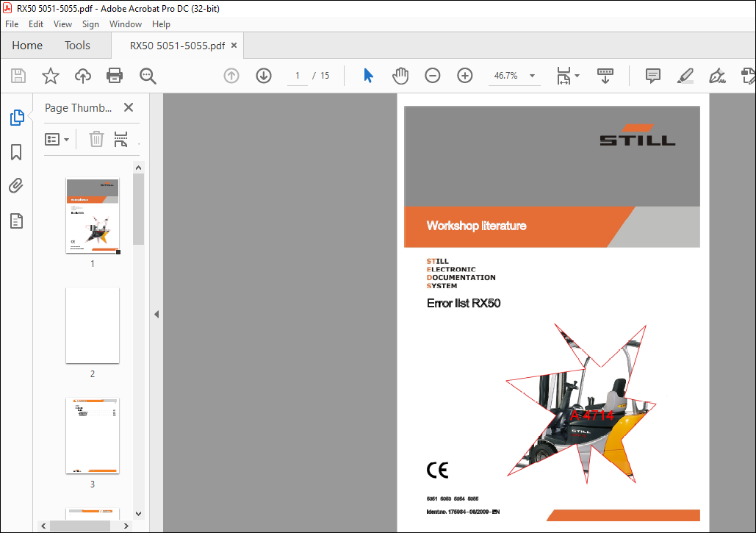756x533 pixels.
Task: Open the Layers sidebar panel icon
Action: pyautogui.click(x=16, y=221)
